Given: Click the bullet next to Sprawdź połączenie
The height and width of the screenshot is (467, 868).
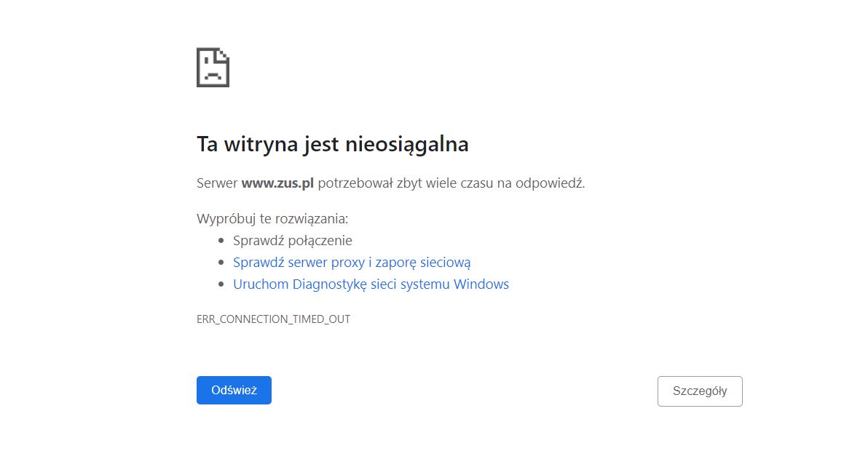Looking at the screenshot, I should click(x=221, y=240).
